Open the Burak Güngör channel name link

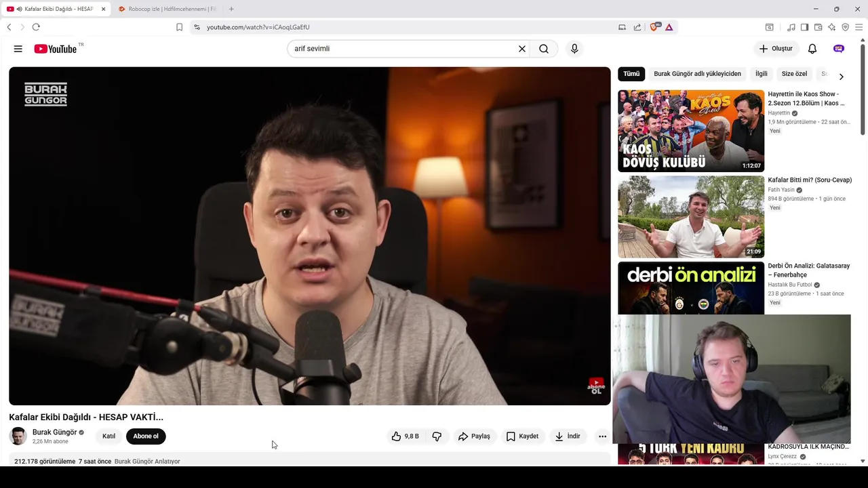tap(54, 432)
